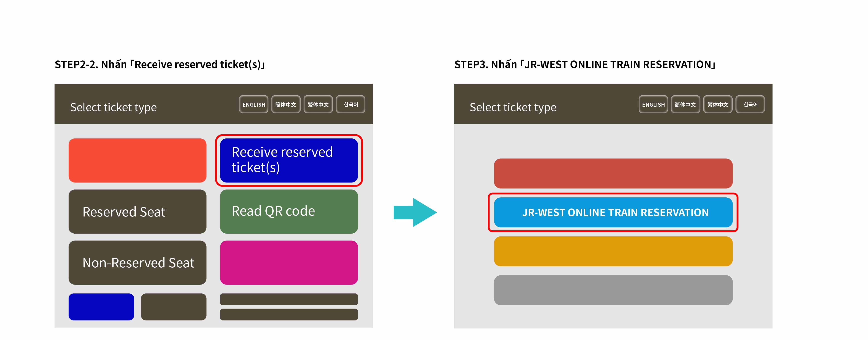Tap Receive reserved ticket(s) button
The image size is (868, 340).
[289, 160]
